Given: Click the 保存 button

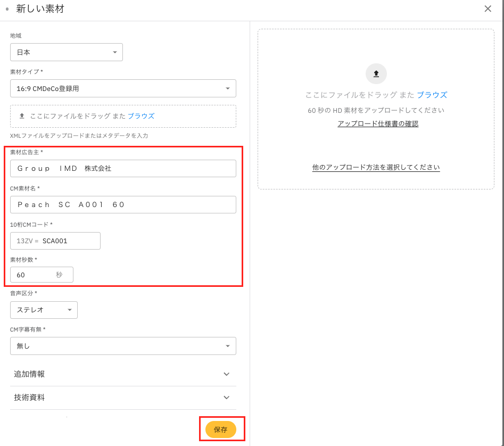Looking at the screenshot, I should tap(221, 430).
